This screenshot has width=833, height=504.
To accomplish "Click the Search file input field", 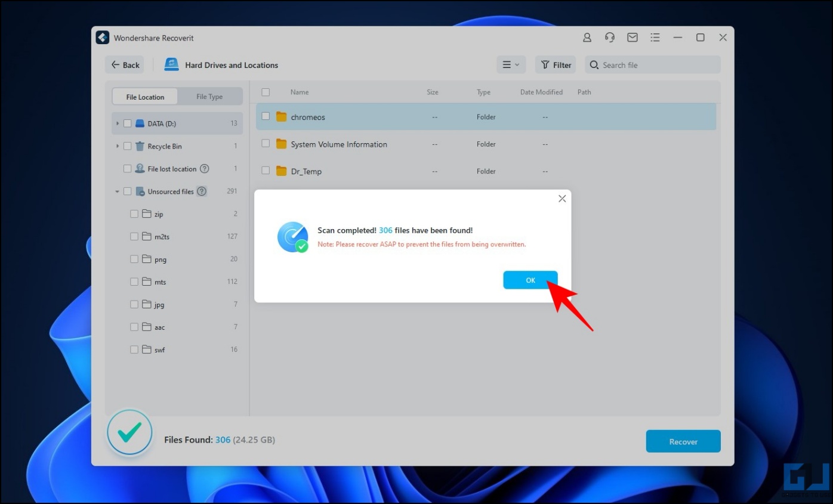I will pyautogui.click(x=653, y=65).
